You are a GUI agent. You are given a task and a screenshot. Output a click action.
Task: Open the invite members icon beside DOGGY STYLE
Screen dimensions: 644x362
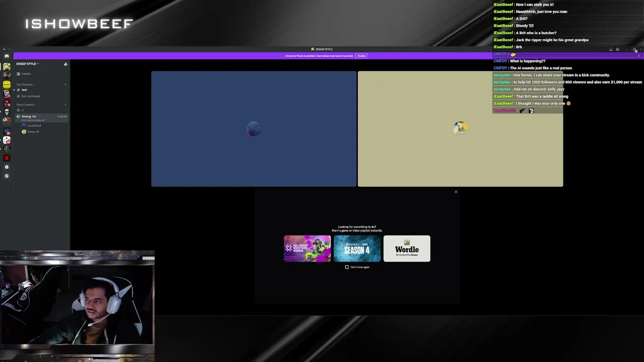click(65, 64)
